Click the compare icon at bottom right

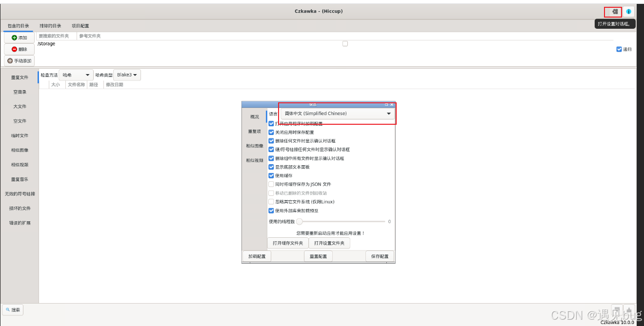point(617,309)
